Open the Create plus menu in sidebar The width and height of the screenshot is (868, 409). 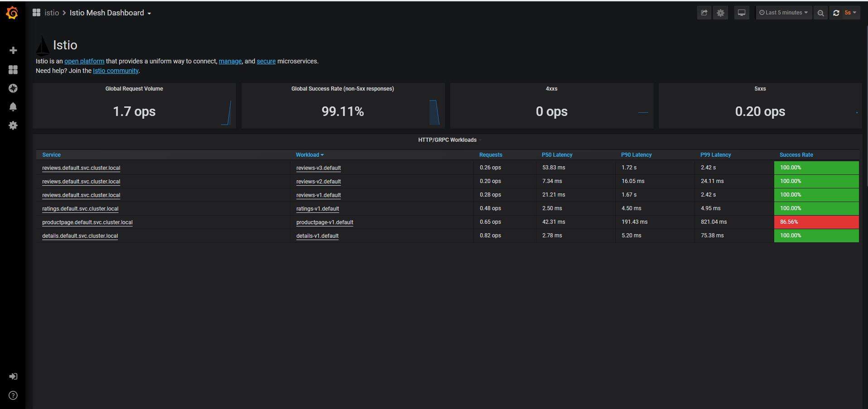(x=13, y=50)
